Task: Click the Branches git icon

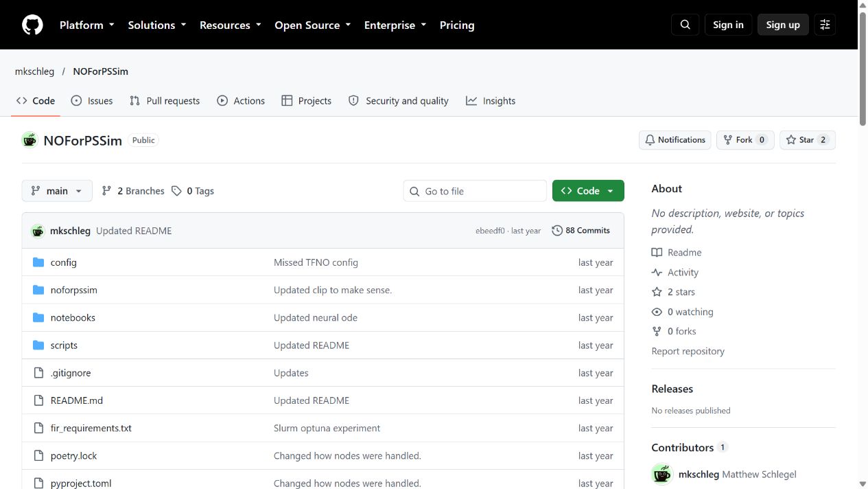Action: (x=106, y=191)
